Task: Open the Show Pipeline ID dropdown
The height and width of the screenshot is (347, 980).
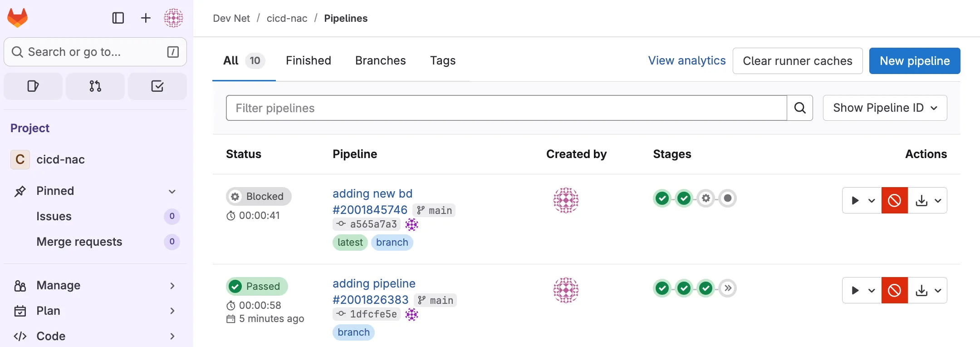Action: tap(885, 108)
